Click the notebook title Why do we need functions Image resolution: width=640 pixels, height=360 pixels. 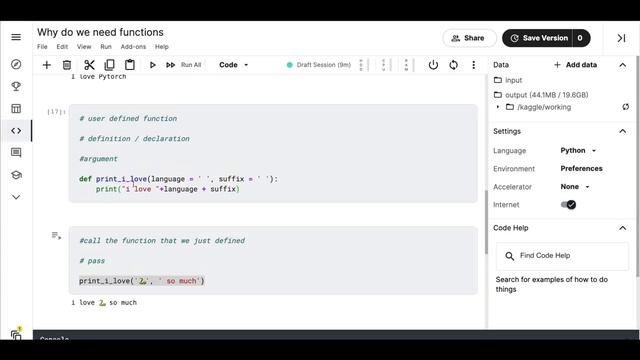coord(100,32)
